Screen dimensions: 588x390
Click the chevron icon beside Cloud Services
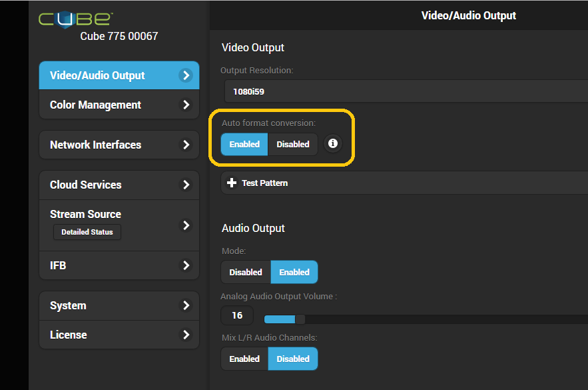click(186, 185)
